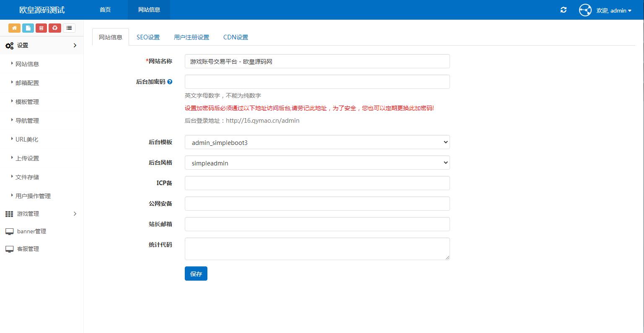Click the refresh icon in top bar
This screenshot has height=333, width=644.
[564, 10]
